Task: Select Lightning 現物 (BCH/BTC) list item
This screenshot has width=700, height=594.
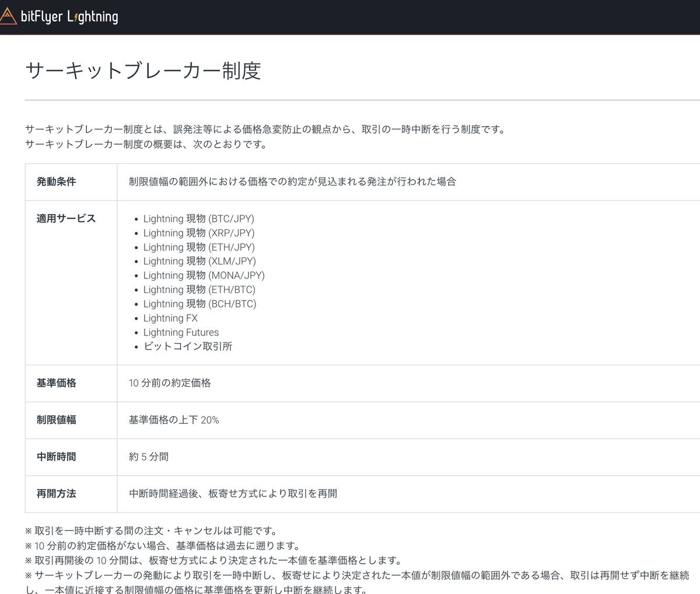Action: tap(199, 303)
